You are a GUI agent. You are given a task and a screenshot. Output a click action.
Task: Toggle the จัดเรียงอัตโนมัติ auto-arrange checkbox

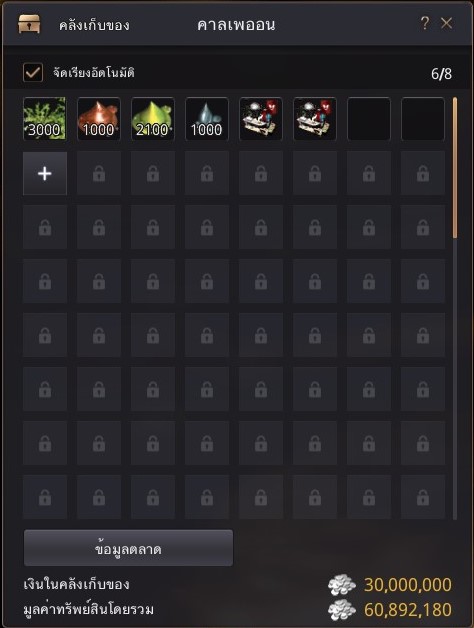[33, 72]
